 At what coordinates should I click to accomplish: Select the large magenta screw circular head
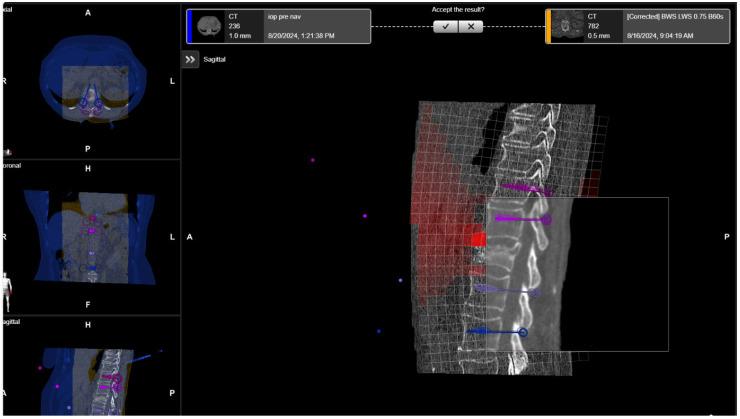coord(545,218)
